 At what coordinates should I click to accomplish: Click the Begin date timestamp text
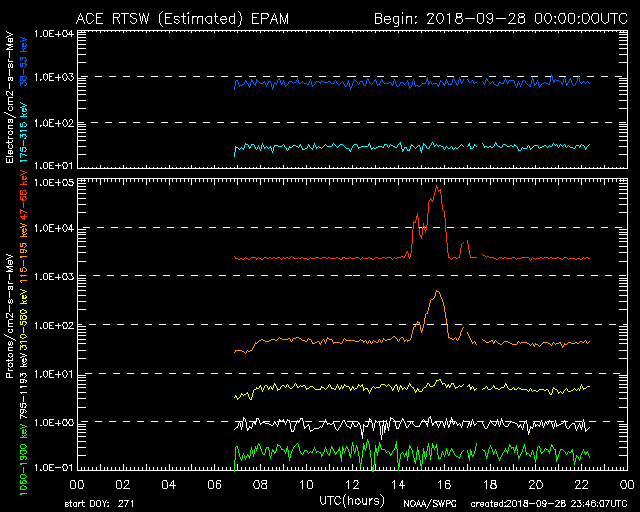point(500,18)
